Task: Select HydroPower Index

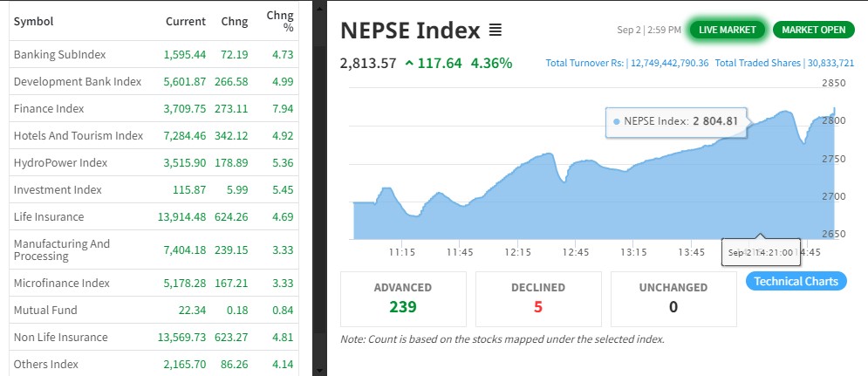Action: click(60, 162)
